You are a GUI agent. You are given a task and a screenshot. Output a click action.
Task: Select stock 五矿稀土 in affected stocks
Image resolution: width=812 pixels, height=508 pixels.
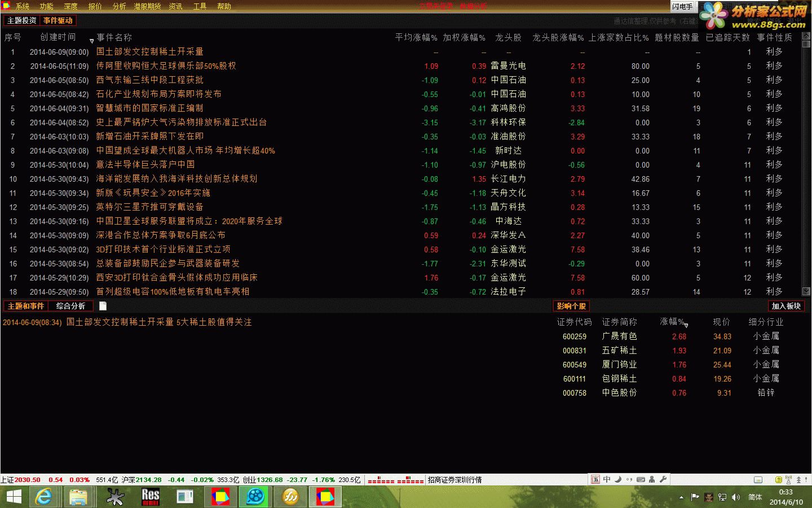(619, 350)
